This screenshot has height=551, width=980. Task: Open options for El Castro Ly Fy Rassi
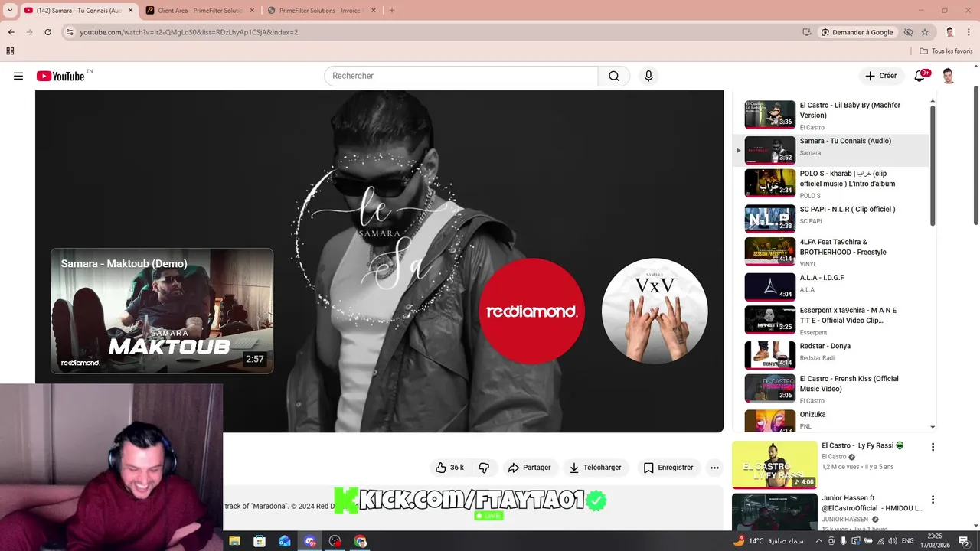coord(933,447)
